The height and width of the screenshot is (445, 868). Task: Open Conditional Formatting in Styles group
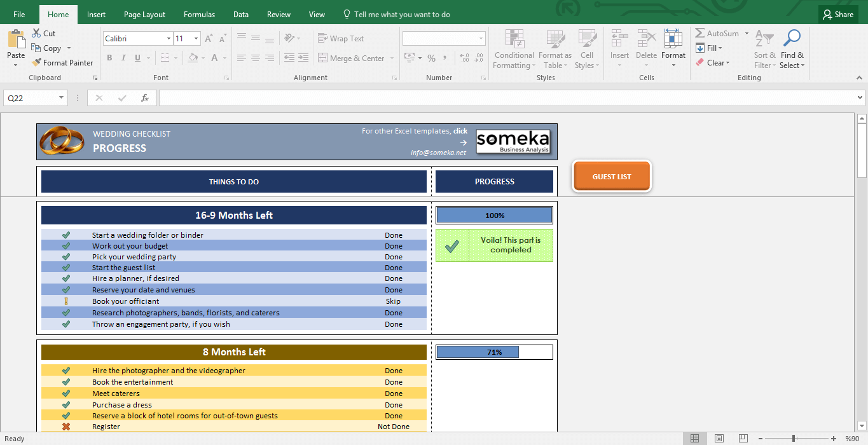514,50
